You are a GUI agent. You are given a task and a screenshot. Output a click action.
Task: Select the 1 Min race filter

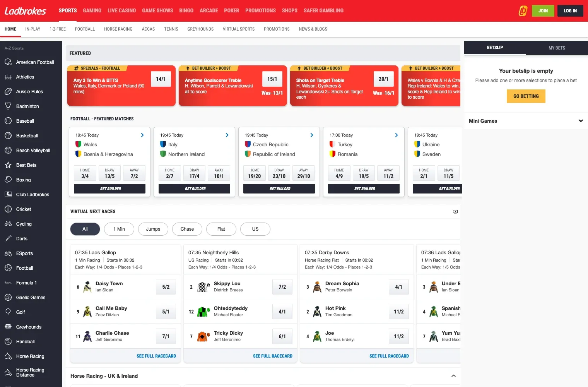tap(119, 229)
